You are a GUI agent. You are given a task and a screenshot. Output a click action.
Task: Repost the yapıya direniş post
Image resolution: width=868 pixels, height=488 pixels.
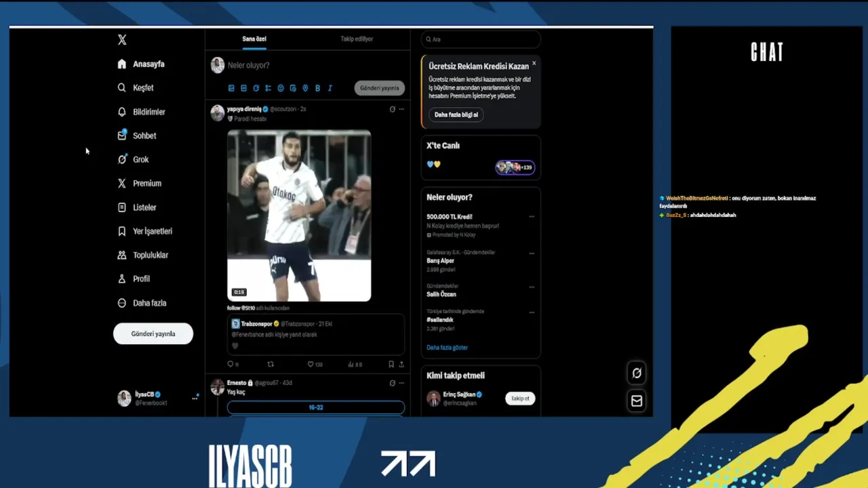pyautogui.click(x=271, y=364)
